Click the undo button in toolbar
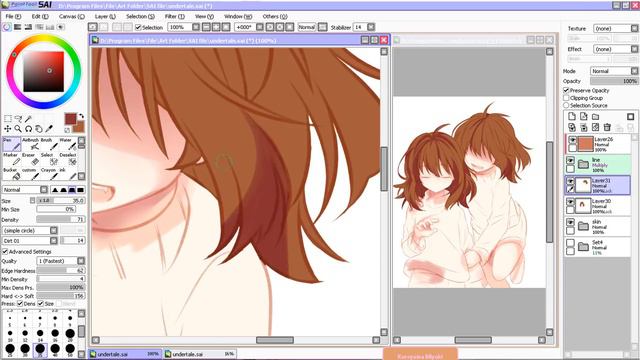Screen dimensions: 640x360 [x=93, y=27]
